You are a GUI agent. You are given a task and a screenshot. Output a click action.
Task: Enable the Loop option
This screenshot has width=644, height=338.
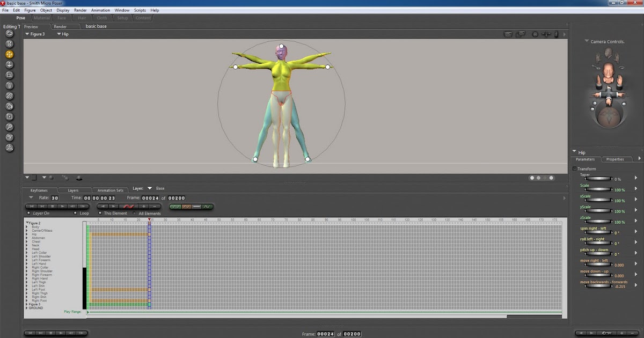(75, 213)
